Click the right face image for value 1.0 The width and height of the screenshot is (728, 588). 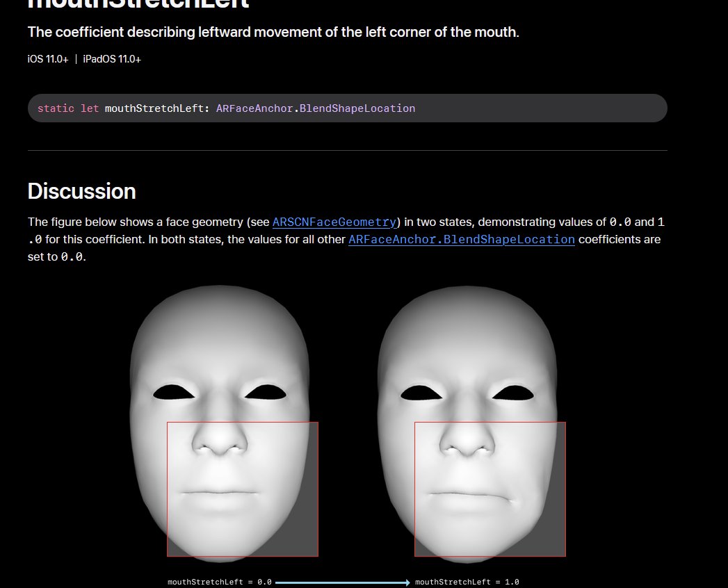[x=467, y=423]
